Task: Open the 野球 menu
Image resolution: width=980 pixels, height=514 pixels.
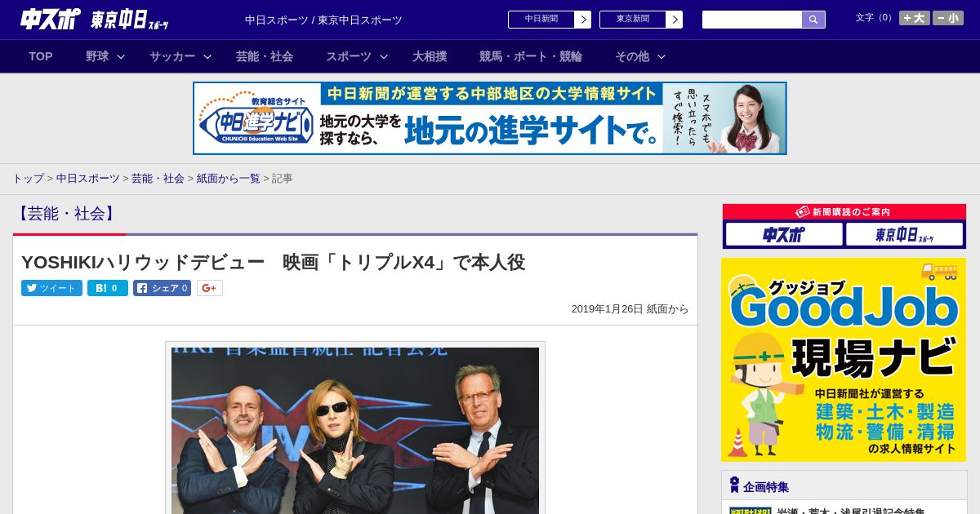Action: coord(97,56)
